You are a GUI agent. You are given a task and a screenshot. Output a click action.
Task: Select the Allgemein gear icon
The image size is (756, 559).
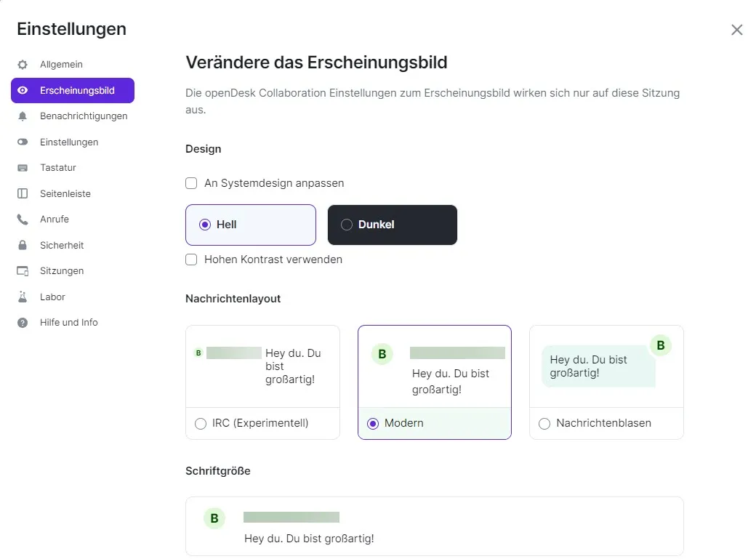pos(23,64)
